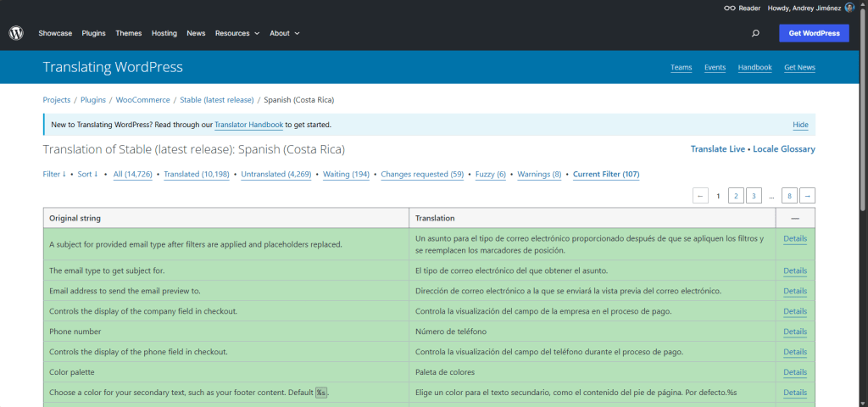
Task: Open the Translator Handbook link
Action: (249, 125)
